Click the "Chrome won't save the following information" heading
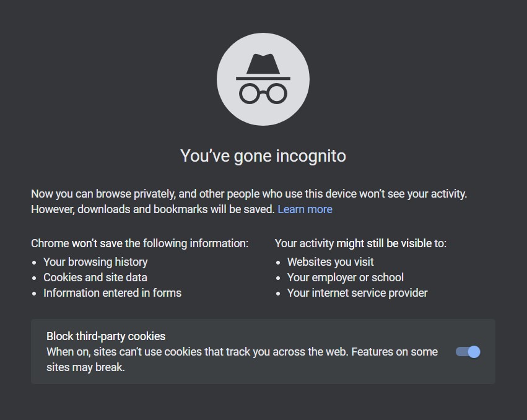 tap(139, 243)
